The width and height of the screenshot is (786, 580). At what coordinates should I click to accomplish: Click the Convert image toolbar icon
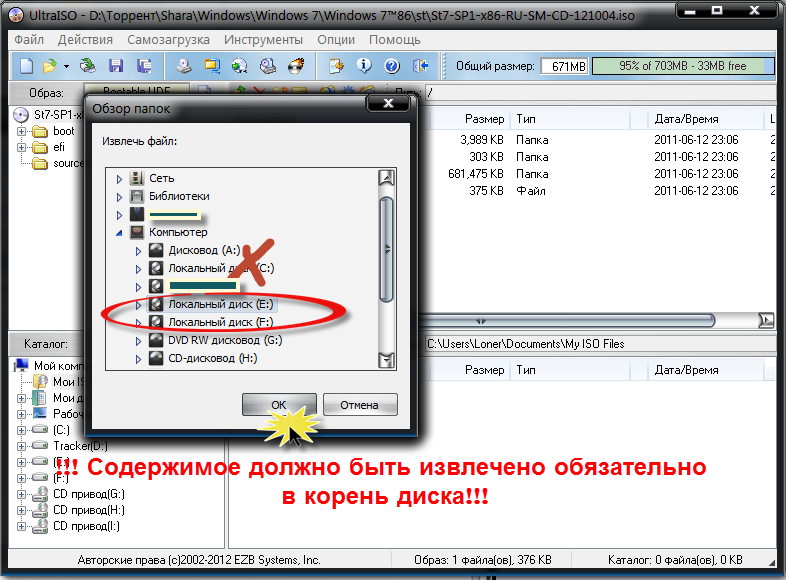240,66
